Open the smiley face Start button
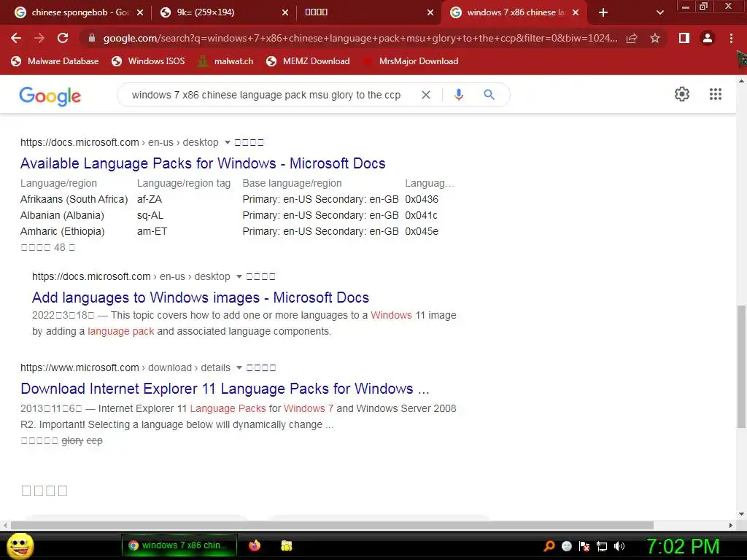747x560 pixels. pos(20,545)
